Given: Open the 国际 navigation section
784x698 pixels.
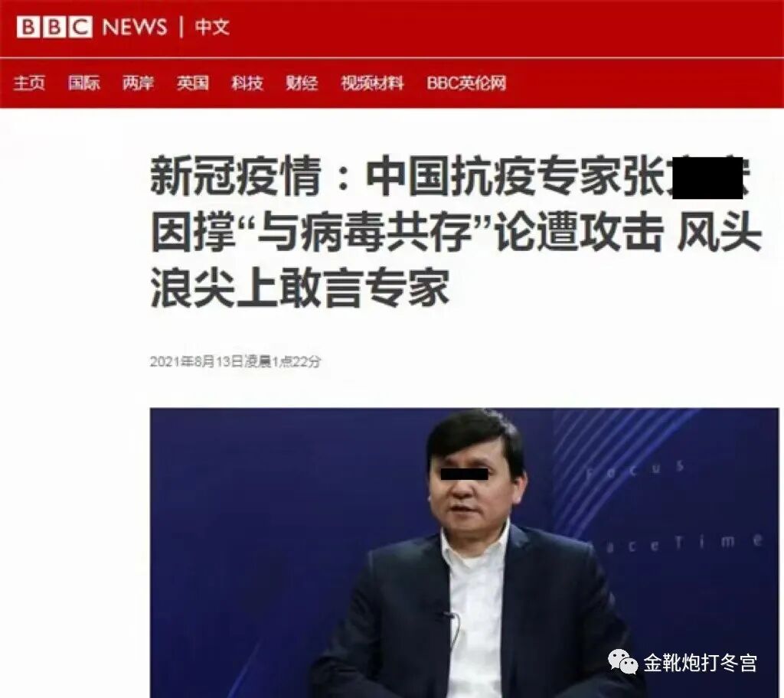Looking at the screenshot, I should click(83, 83).
